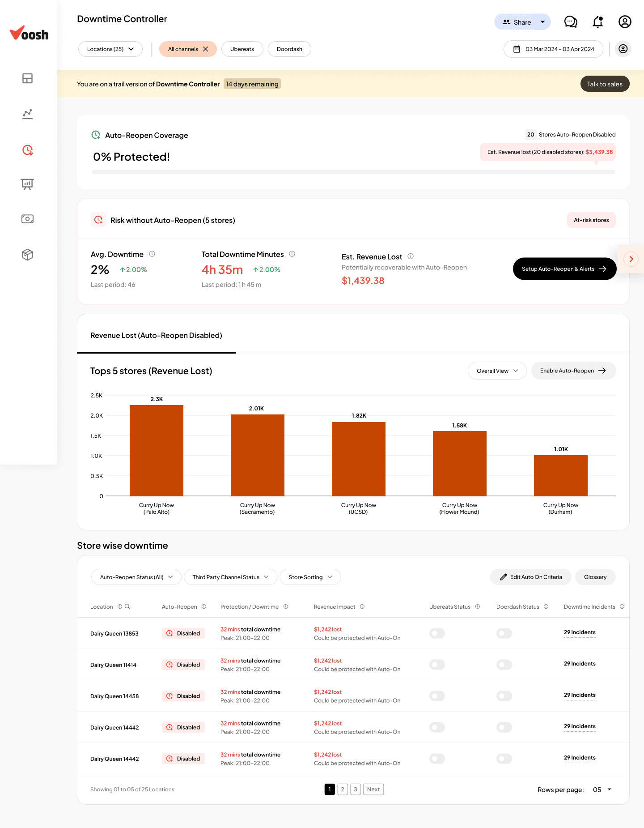Toggle Doordash status in fourth row Dairy Queen 14442

click(x=504, y=727)
